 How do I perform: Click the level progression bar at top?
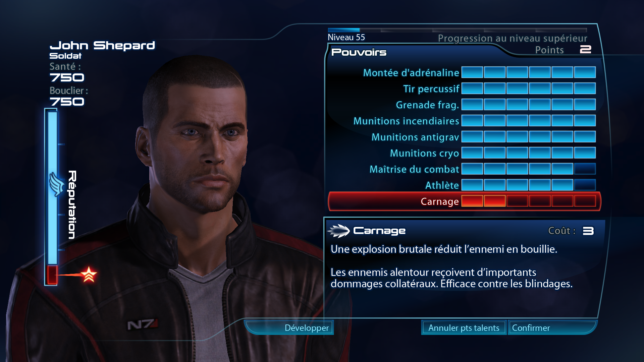[458, 30]
